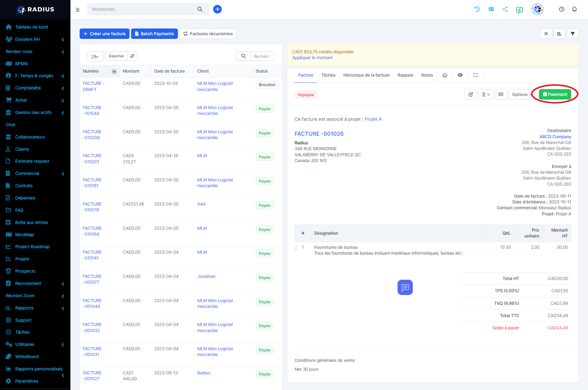This screenshot has height=390, width=588.
Task: Open the floating blue chat message icon
Action: pyautogui.click(x=405, y=287)
